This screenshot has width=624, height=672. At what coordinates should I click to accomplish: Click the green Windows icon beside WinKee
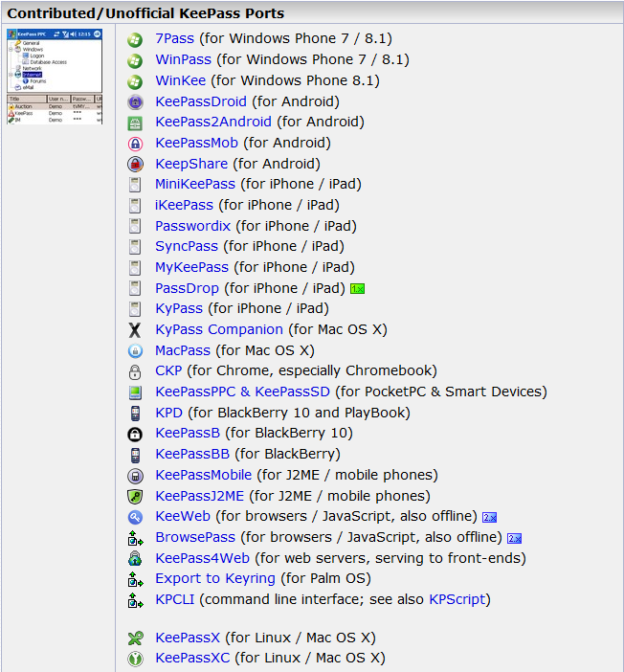135,82
